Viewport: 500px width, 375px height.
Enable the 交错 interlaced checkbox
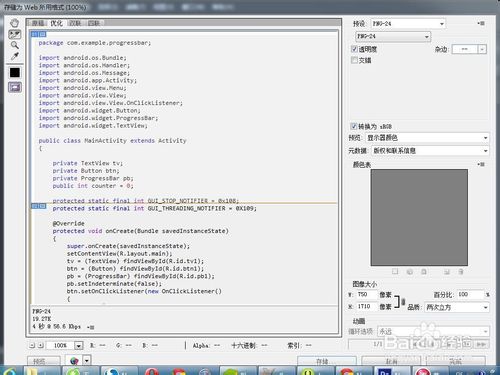(x=354, y=60)
